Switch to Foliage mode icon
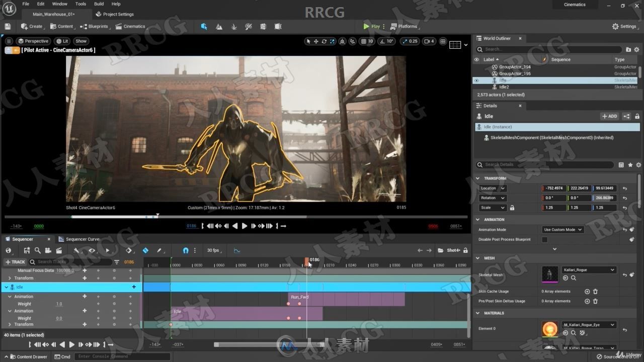Image resolution: width=644 pixels, height=362 pixels. click(234, 26)
